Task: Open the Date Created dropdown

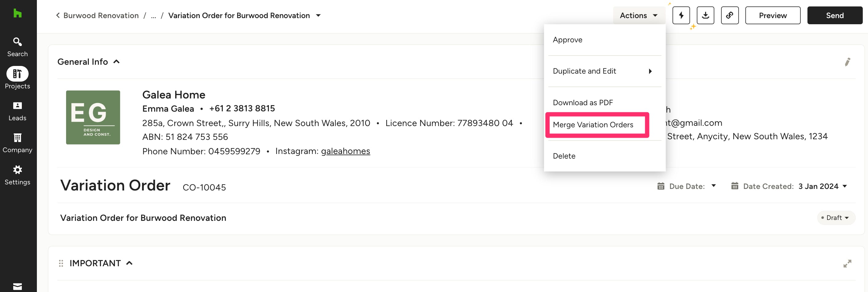Action: (844, 186)
